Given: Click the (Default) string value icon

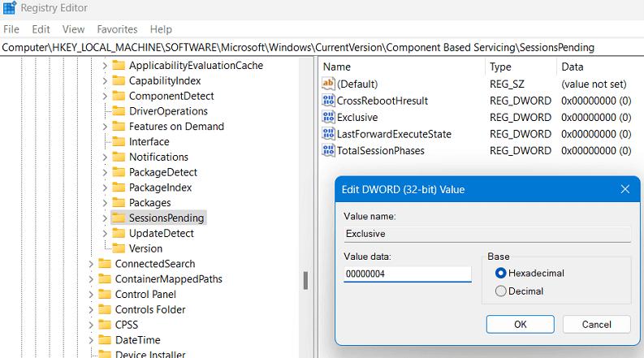Looking at the screenshot, I should pos(328,84).
